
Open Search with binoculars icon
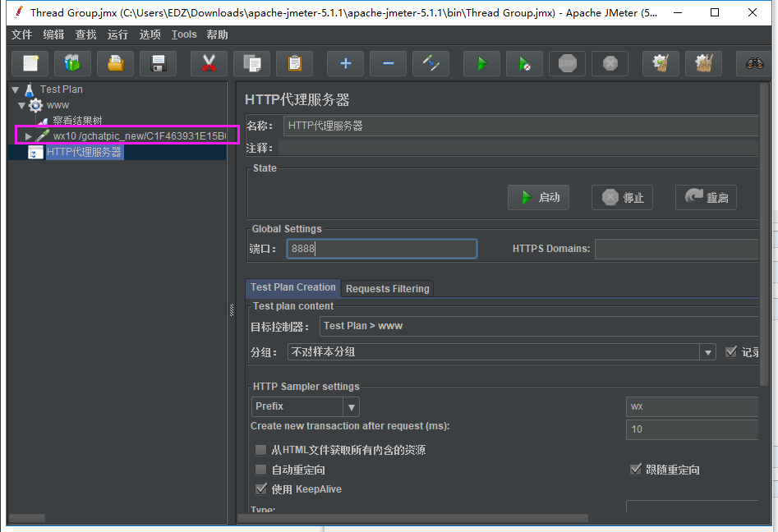[754, 63]
